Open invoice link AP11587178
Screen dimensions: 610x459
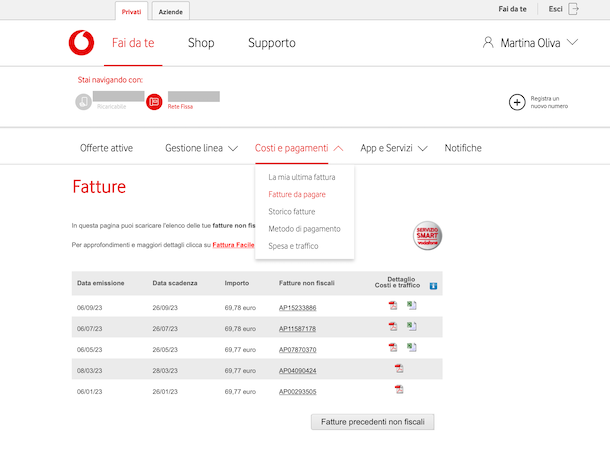pyautogui.click(x=297, y=329)
